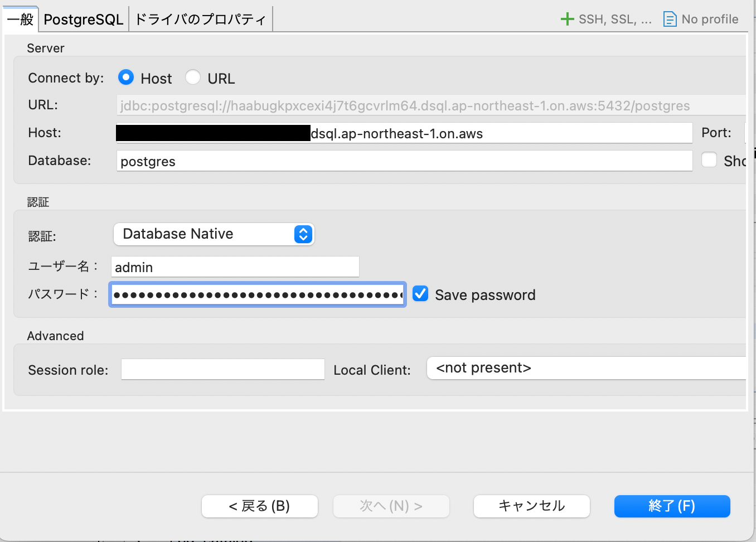Open the ドライバのプロパティ tab
The height and width of the screenshot is (542, 756).
tap(201, 20)
